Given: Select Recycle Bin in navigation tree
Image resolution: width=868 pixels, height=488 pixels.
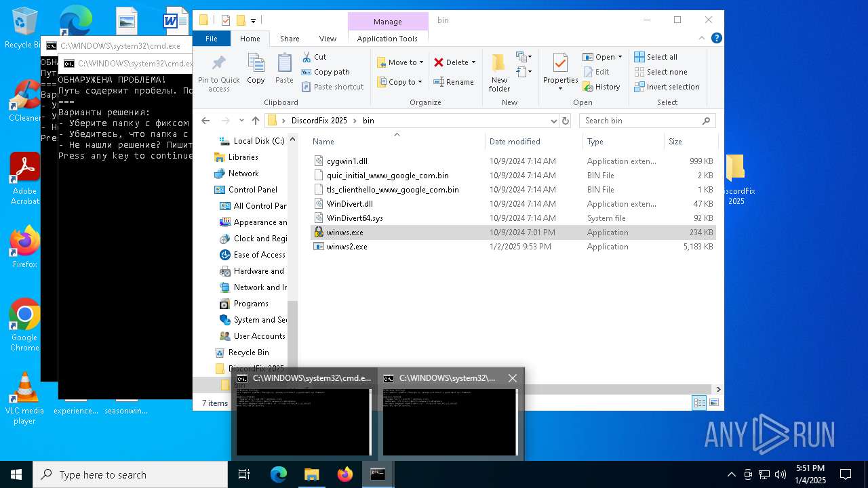Looking at the screenshot, I should pos(248,352).
